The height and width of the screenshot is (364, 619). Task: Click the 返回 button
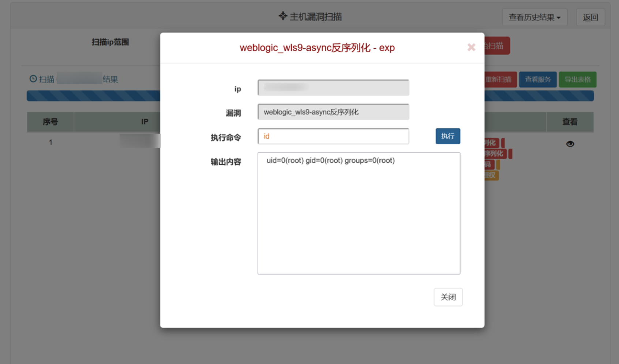coord(590,17)
